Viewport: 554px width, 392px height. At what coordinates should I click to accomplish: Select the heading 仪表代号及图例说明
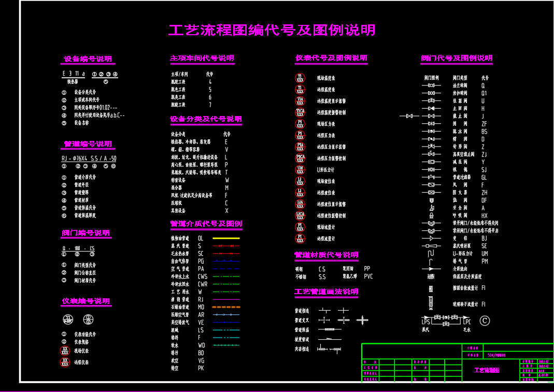pos(331,58)
